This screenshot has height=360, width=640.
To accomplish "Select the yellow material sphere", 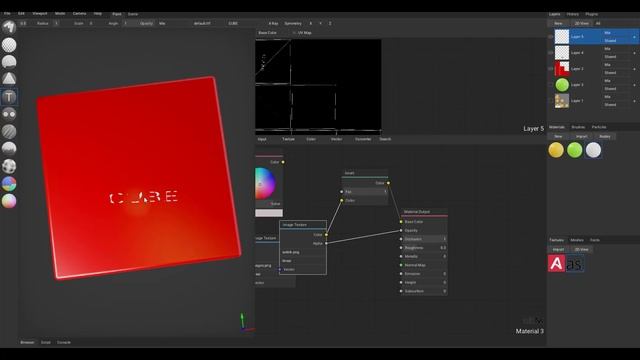I will pyautogui.click(x=556, y=150).
